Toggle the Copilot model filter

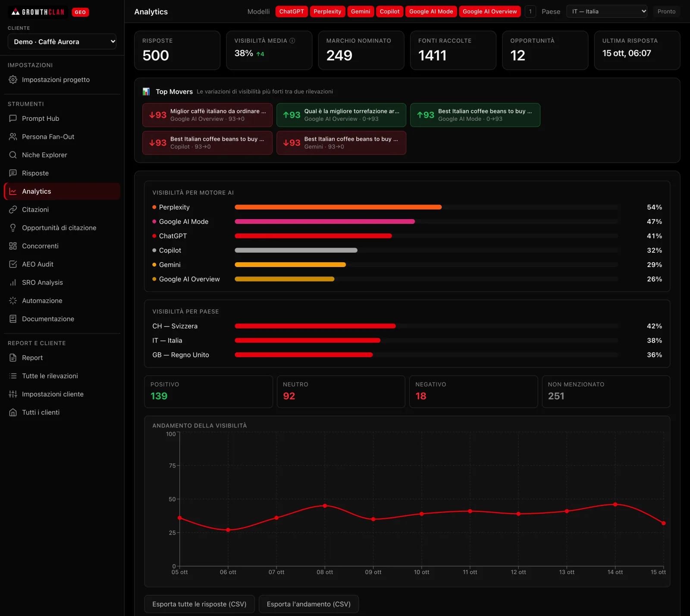tap(389, 12)
